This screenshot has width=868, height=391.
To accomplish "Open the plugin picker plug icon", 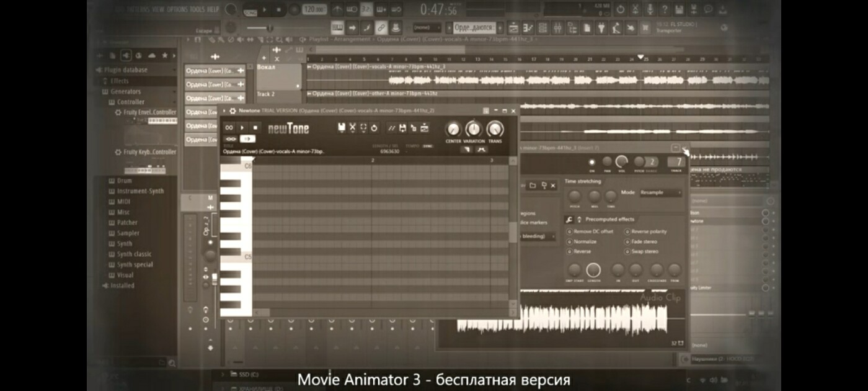I will click(x=601, y=29).
